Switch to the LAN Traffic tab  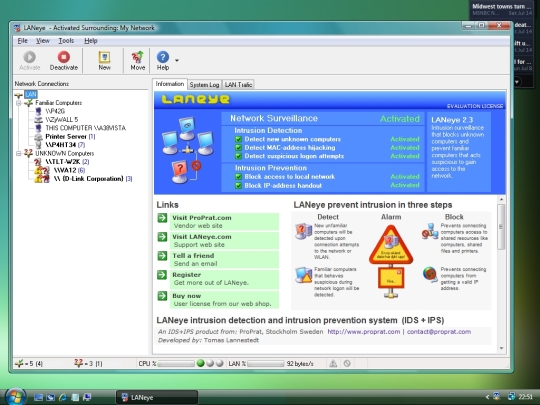pyautogui.click(x=238, y=84)
